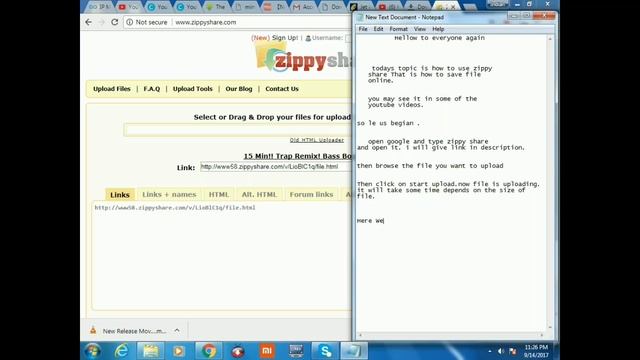The width and height of the screenshot is (640, 360).
Task: Click the VLC cone in download bar
Action: coord(93,331)
